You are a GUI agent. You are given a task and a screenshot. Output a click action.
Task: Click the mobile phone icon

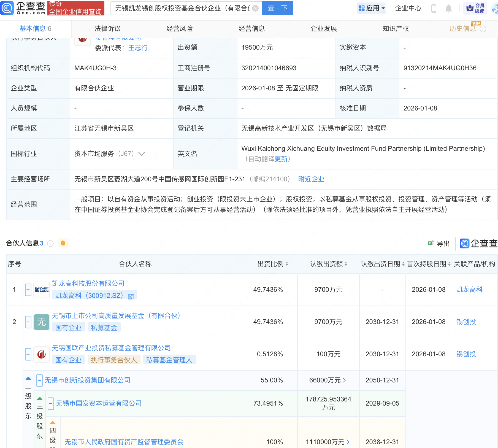pos(434,8)
